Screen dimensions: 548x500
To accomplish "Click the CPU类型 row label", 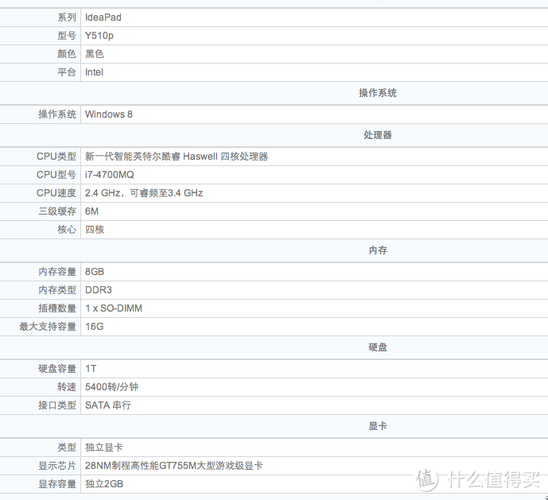I will [x=56, y=157].
